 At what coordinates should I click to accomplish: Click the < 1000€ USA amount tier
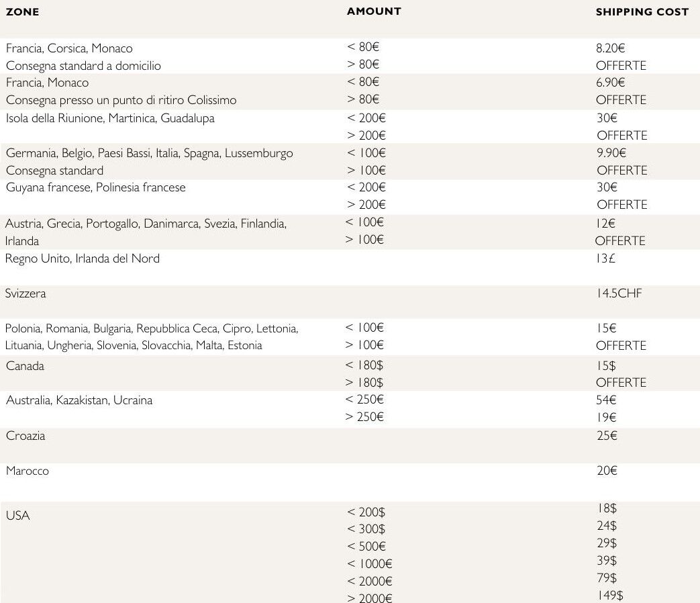coord(370,564)
